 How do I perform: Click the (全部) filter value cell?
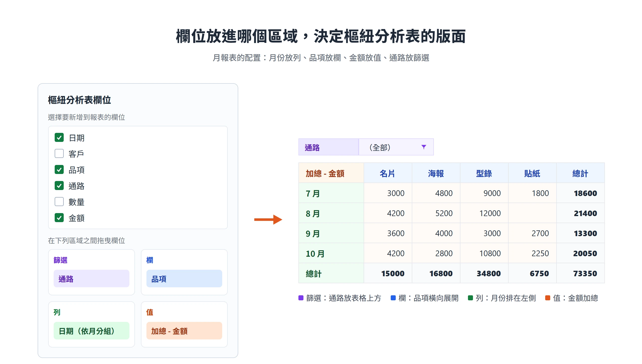click(396, 147)
